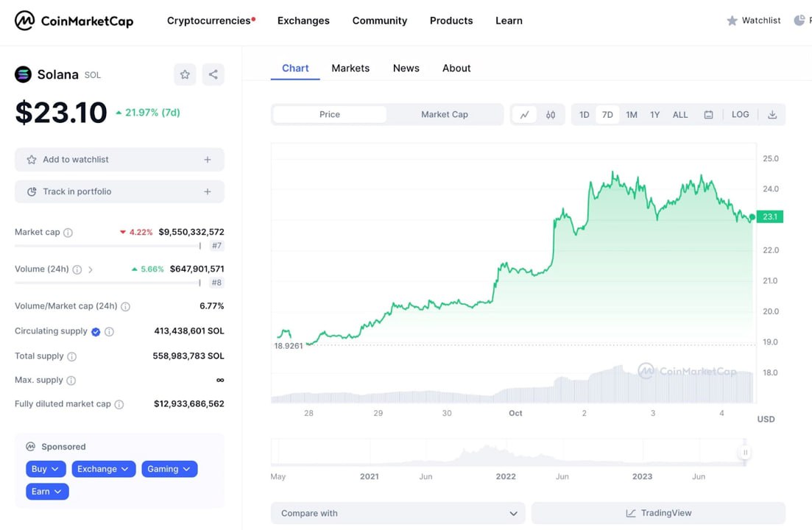Select the line chart view icon
The image size is (812, 530).
point(524,115)
